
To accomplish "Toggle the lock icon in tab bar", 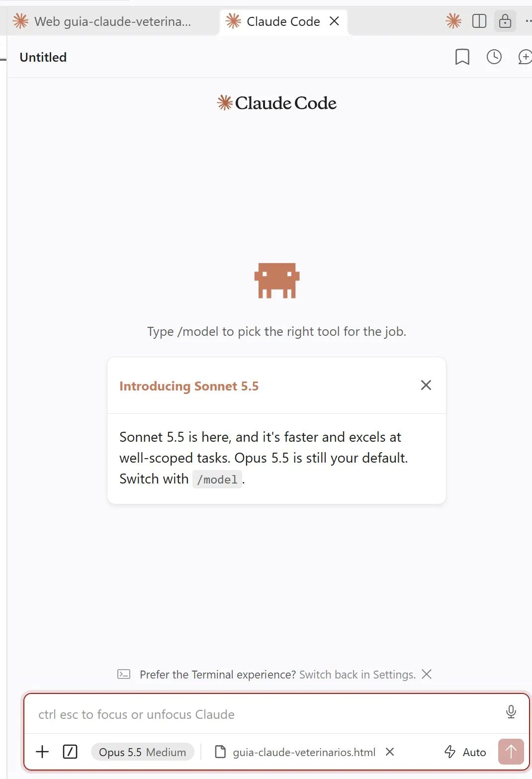I will pyautogui.click(x=505, y=21).
